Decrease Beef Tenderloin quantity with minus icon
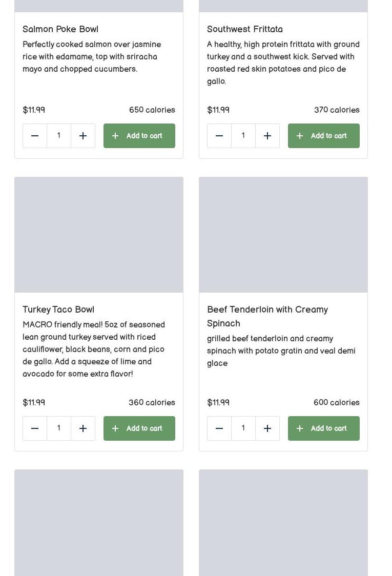The height and width of the screenshot is (576, 392). (219, 428)
